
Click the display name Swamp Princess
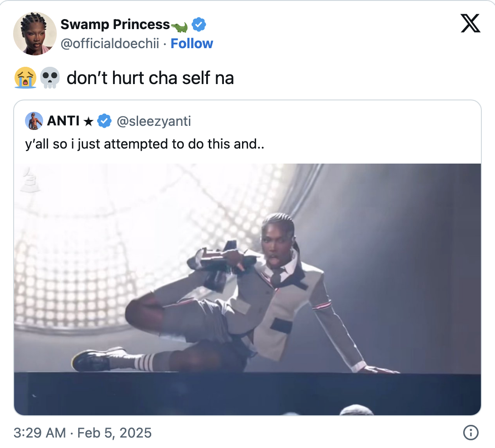[x=116, y=25]
